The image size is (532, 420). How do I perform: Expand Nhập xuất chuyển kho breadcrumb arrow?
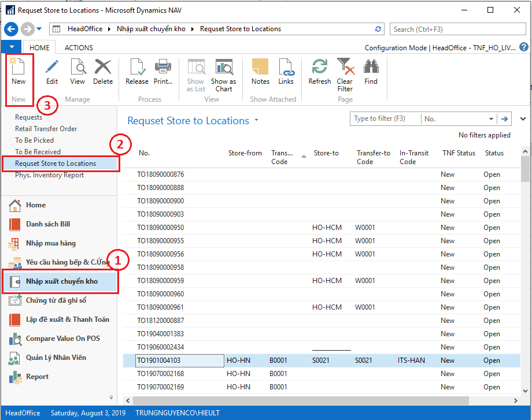tap(193, 29)
